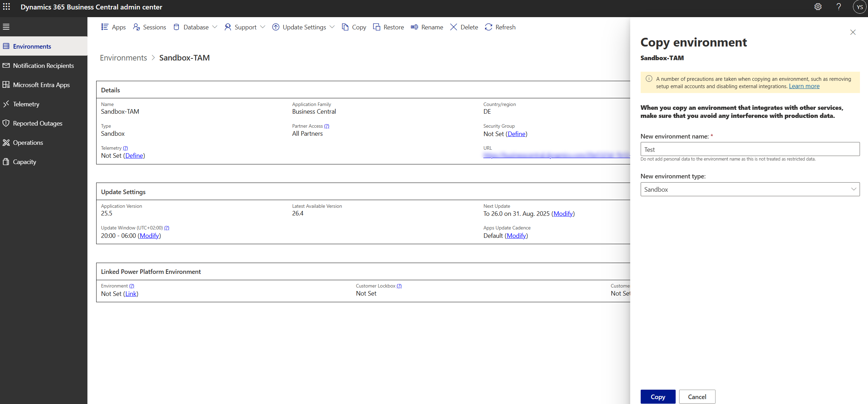Click the Restore toolbar icon
The image size is (868, 404).
click(x=377, y=27)
